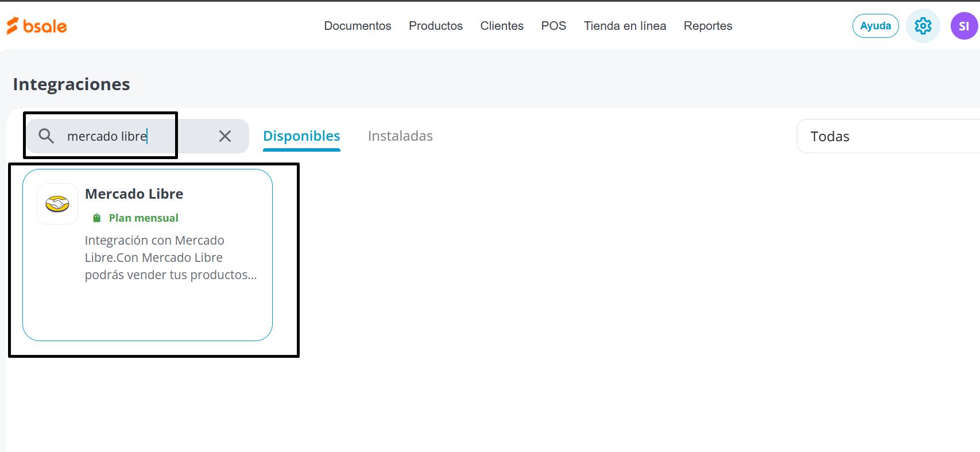Screen dimensions: 980x452
Task: Open the Documentos menu
Action: pyautogui.click(x=358, y=26)
